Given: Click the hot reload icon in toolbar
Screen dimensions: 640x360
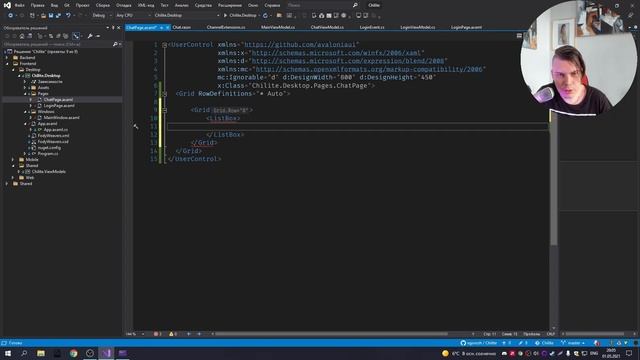Looking at the screenshot, I should click(265, 16).
